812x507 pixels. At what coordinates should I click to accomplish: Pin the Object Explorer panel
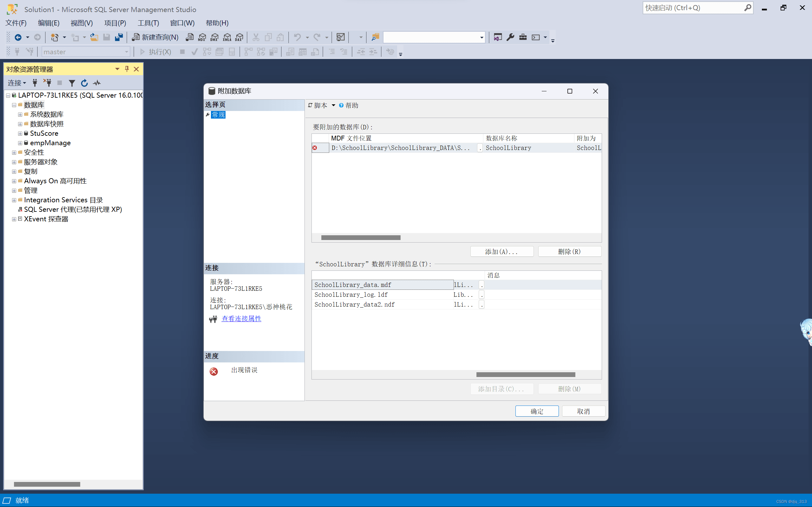coord(127,69)
